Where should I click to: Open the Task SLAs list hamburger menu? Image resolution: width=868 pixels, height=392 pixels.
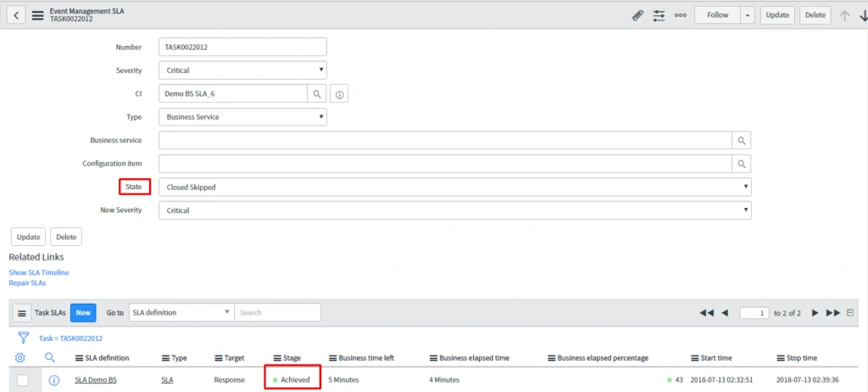22,313
